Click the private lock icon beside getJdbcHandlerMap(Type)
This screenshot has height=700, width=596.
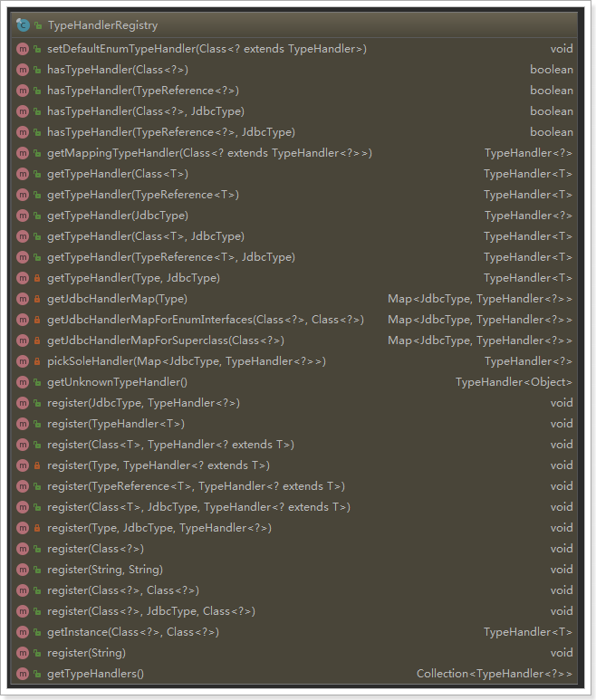(37, 299)
